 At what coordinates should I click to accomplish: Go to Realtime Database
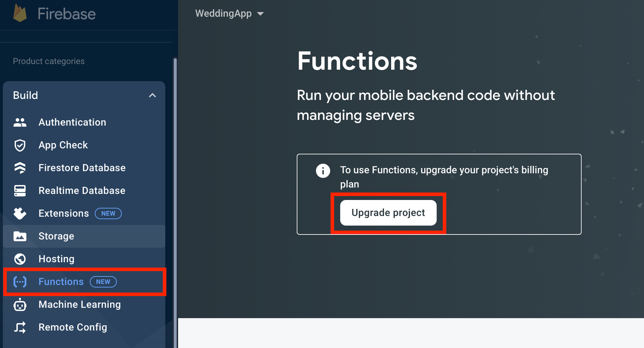pos(84,191)
